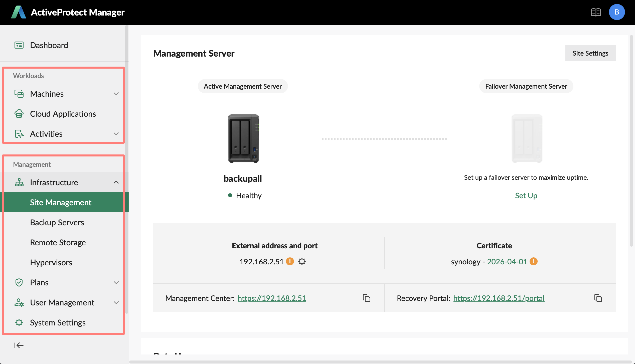Click the Plans shield icon
The height and width of the screenshot is (364, 635).
(x=19, y=282)
